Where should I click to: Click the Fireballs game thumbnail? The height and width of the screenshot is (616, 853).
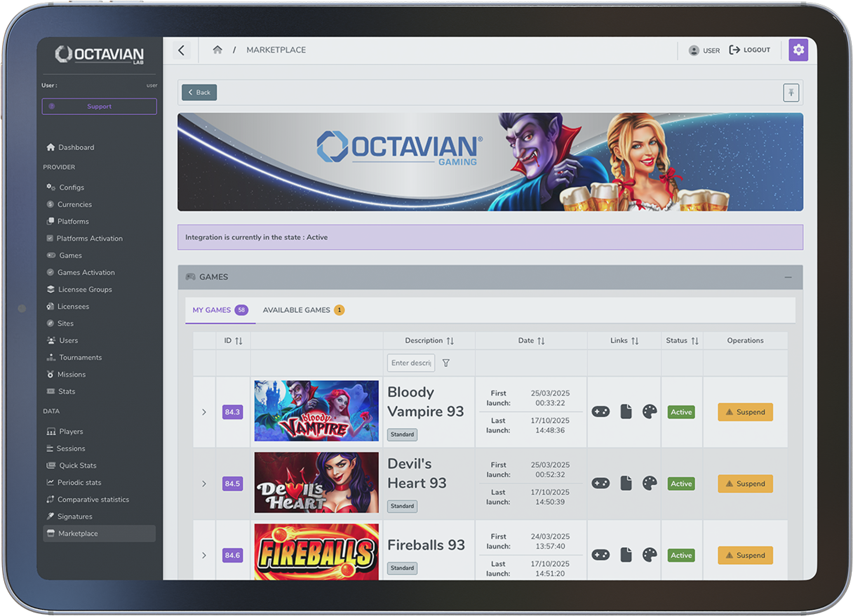[316, 552]
